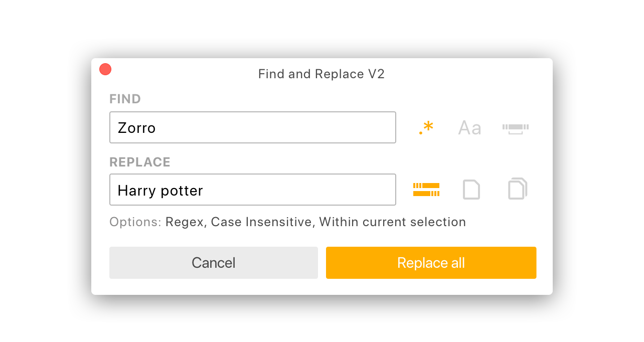Click Case Insensitive in options summary
This screenshot has width=644, height=342.
point(262,222)
